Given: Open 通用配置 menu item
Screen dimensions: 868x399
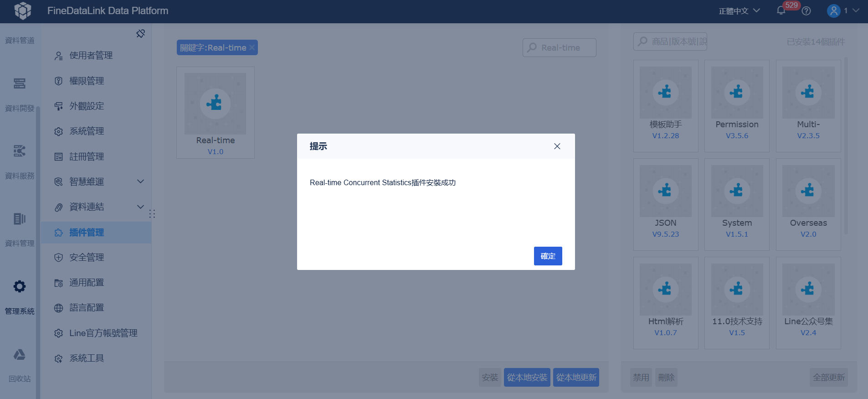Looking at the screenshot, I should coord(96,283).
